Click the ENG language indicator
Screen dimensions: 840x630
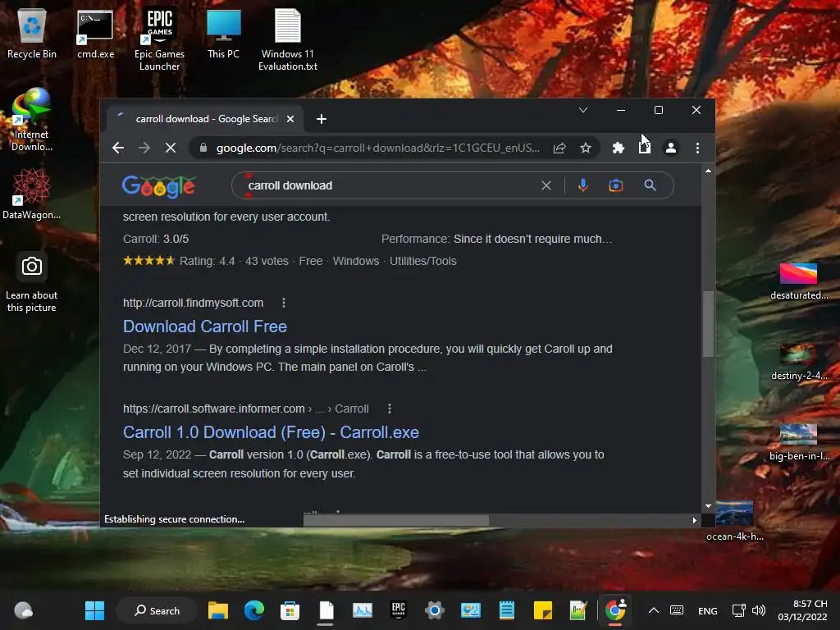pyautogui.click(x=708, y=610)
